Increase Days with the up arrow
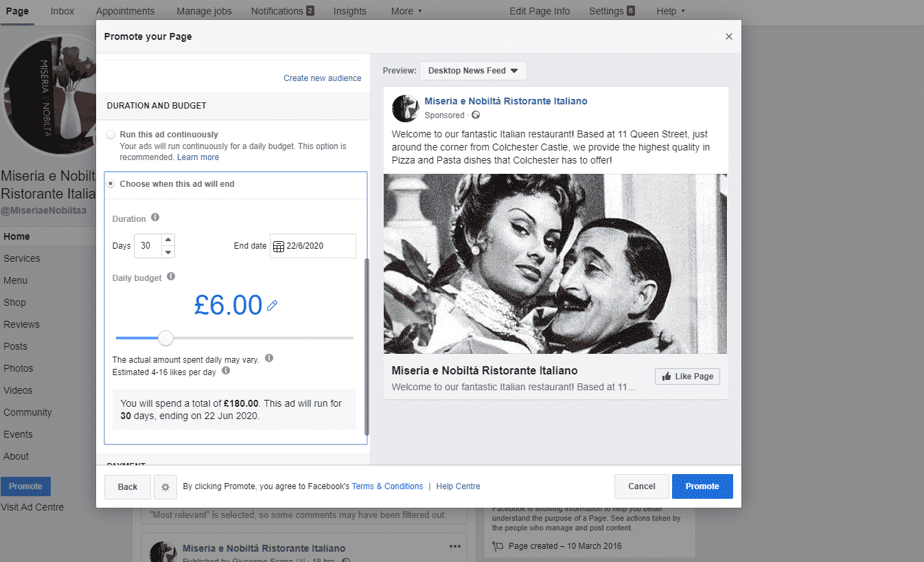 point(168,240)
